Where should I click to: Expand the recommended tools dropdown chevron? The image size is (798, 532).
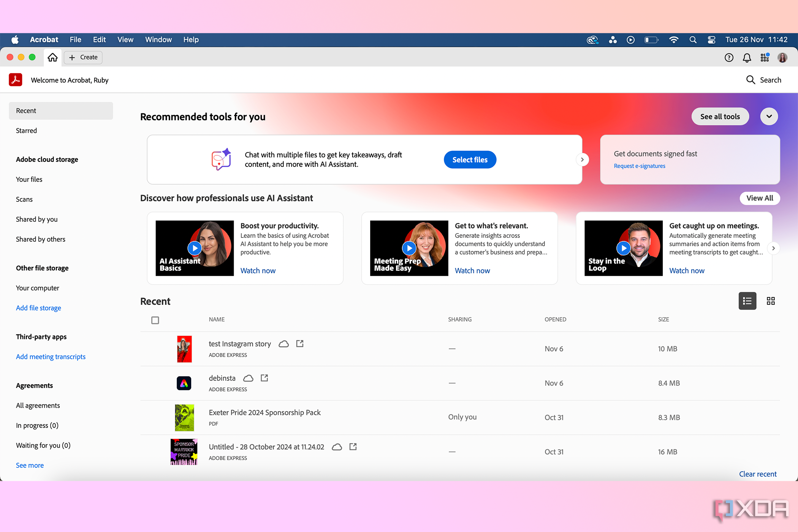pyautogui.click(x=769, y=116)
